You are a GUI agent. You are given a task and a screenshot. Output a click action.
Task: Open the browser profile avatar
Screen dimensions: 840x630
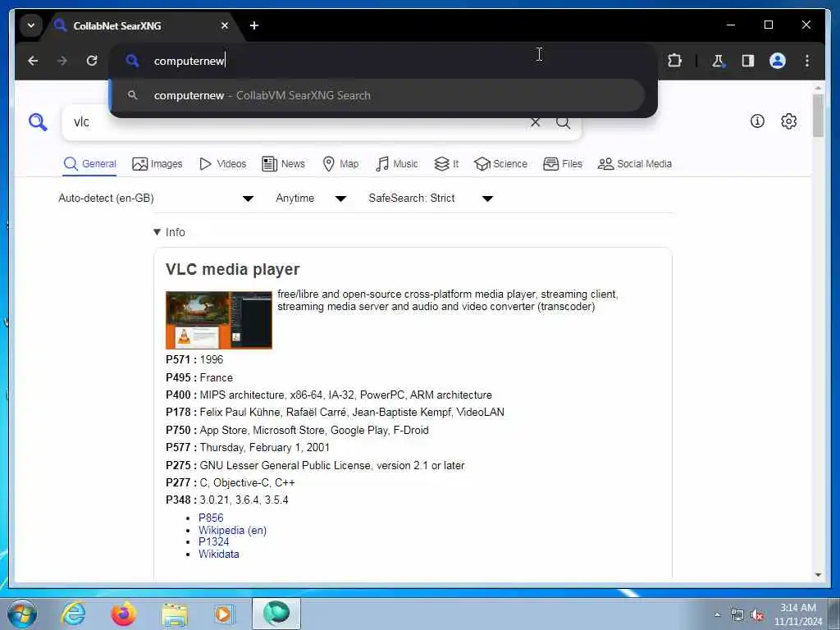[778, 61]
